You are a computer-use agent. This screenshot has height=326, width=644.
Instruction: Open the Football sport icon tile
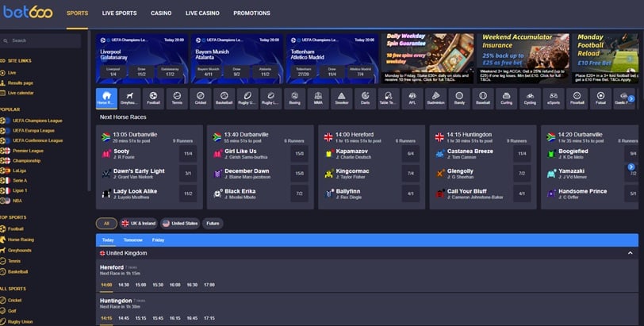153,98
